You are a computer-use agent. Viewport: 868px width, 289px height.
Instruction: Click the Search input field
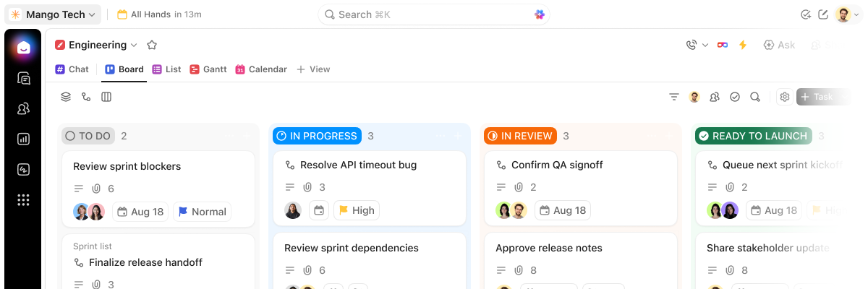[x=434, y=14]
